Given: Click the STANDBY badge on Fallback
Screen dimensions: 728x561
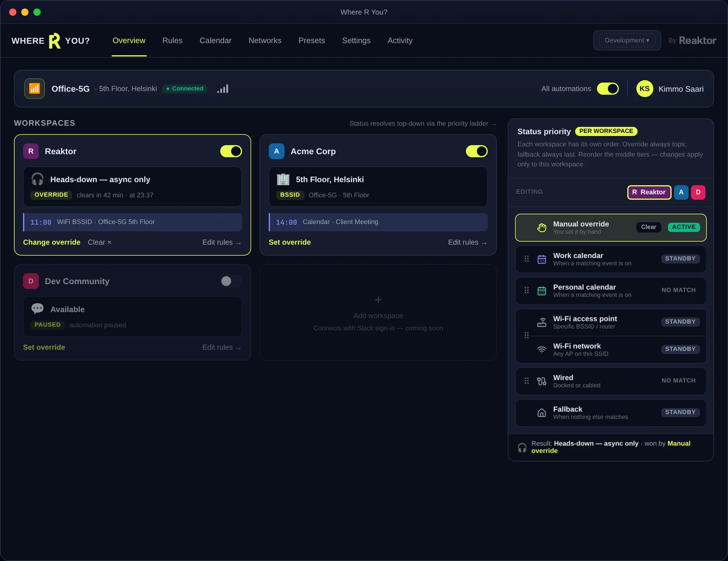Looking at the screenshot, I should pyautogui.click(x=680, y=412).
